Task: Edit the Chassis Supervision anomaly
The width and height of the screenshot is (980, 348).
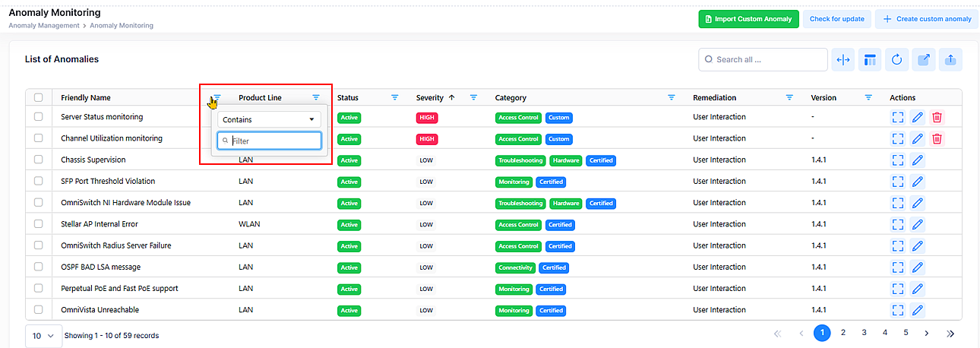Action: click(x=917, y=160)
